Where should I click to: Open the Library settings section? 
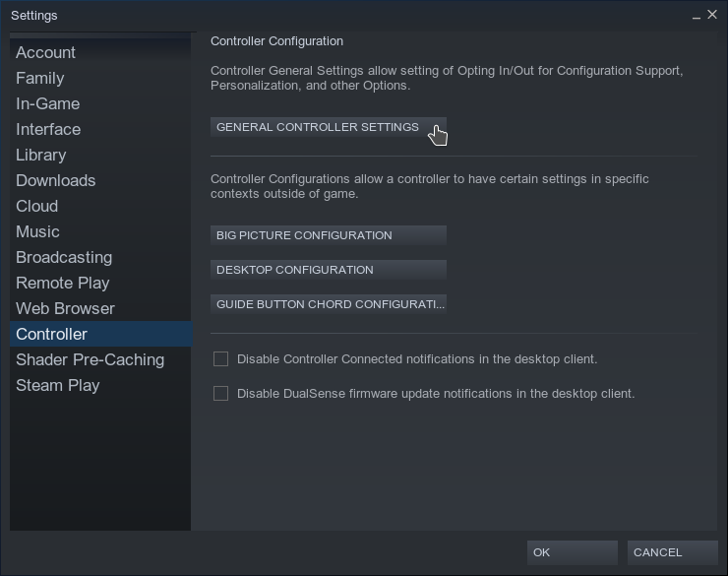[x=100, y=155]
